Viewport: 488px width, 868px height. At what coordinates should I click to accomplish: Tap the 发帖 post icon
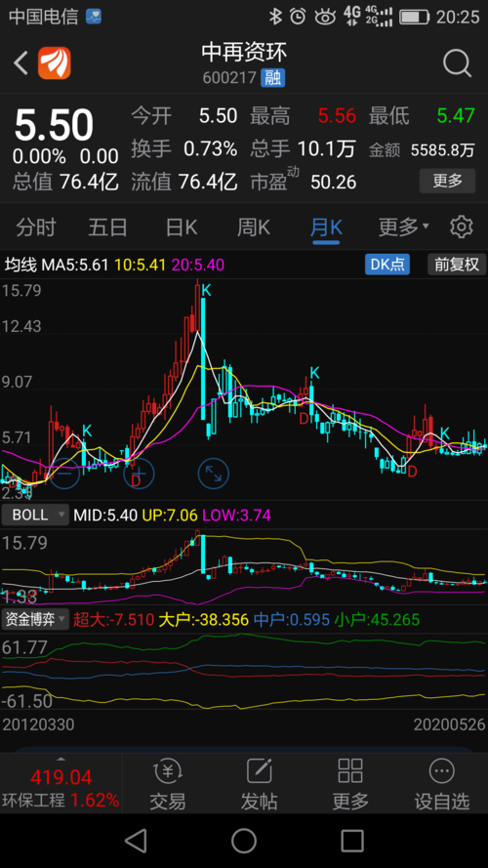(259, 785)
